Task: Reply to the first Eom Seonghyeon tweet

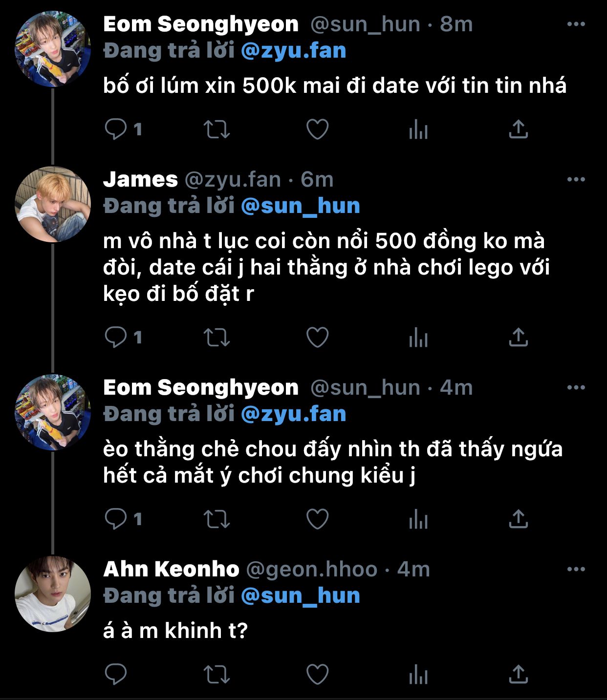Action: 116,129
